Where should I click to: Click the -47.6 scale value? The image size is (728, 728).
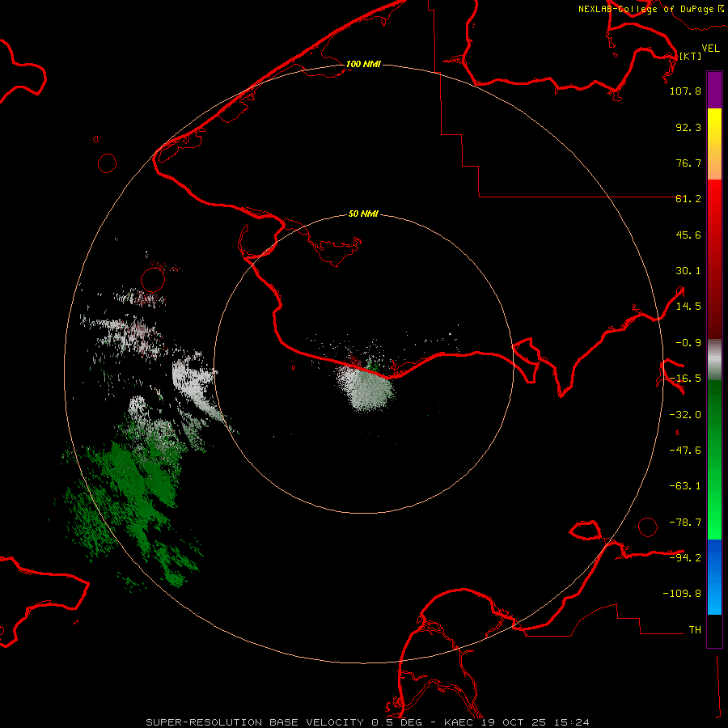pos(685,451)
